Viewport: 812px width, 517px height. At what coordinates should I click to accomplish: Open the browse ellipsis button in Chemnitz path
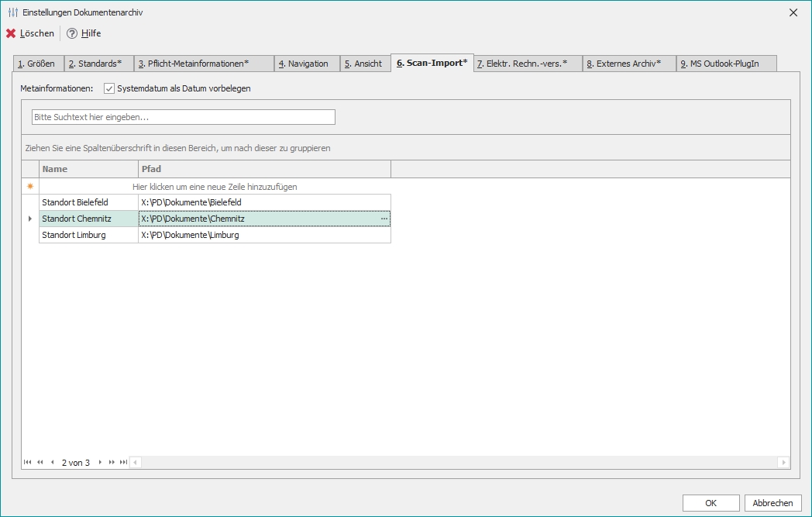click(x=384, y=219)
